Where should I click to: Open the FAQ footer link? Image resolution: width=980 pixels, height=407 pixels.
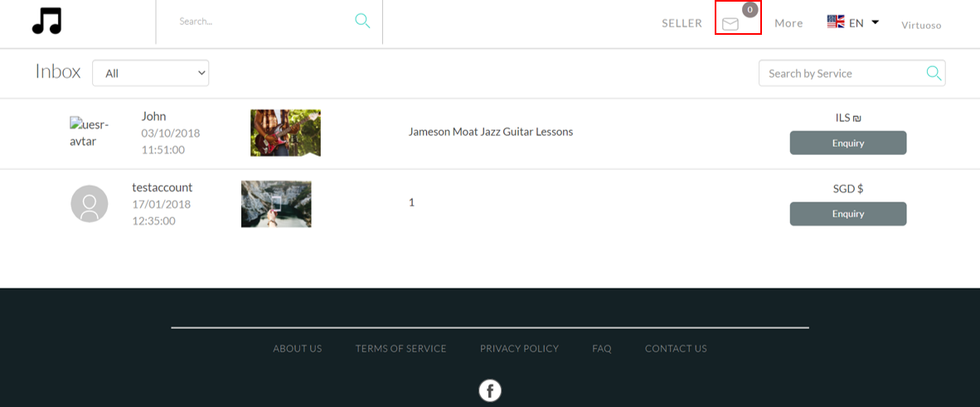click(602, 349)
